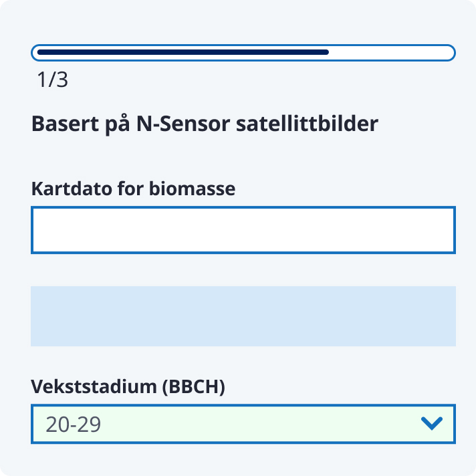
Task: Click the empty blue placeholder panel
Action: [x=243, y=316]
